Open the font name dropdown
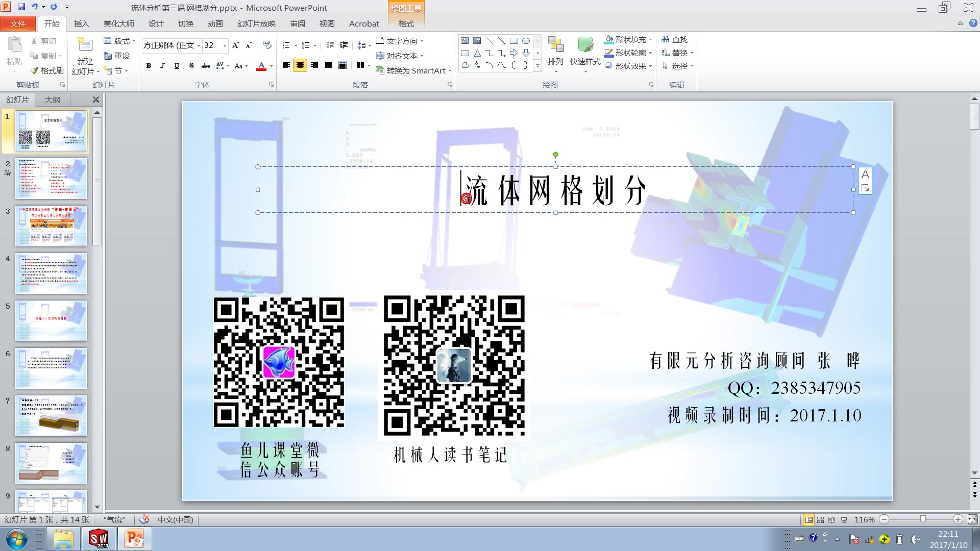The width and height of the screenshot is (980, 551). point(199,46)
